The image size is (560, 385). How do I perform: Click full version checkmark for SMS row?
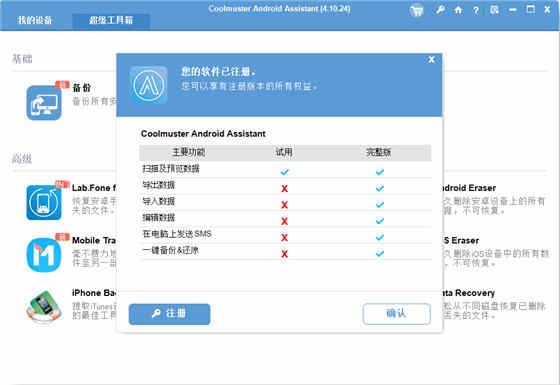380,238
